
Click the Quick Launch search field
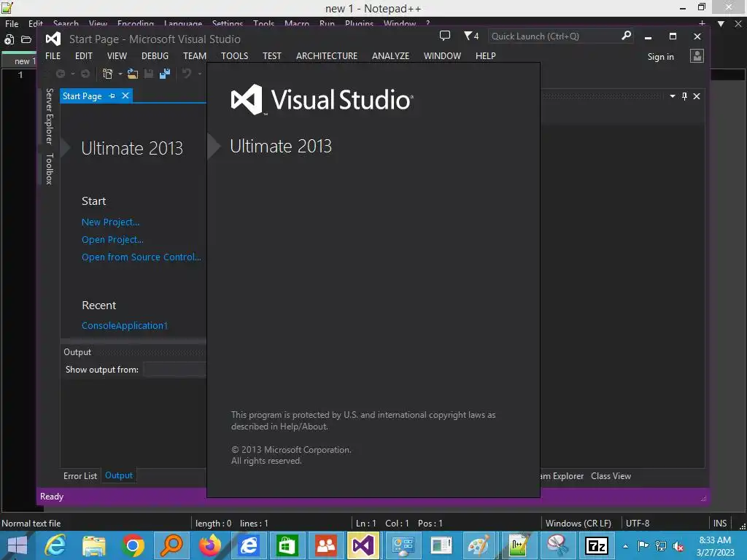pyautogui.click(x=554, y=36)
